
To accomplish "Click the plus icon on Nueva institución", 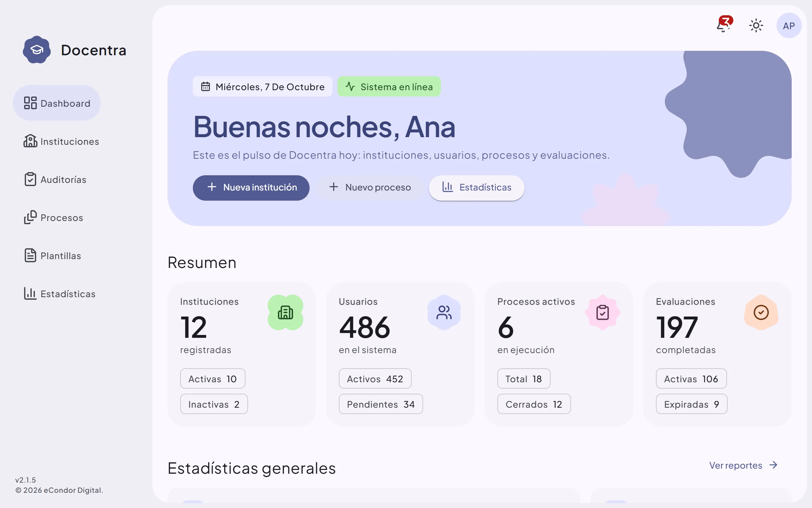I will (212, 187).
